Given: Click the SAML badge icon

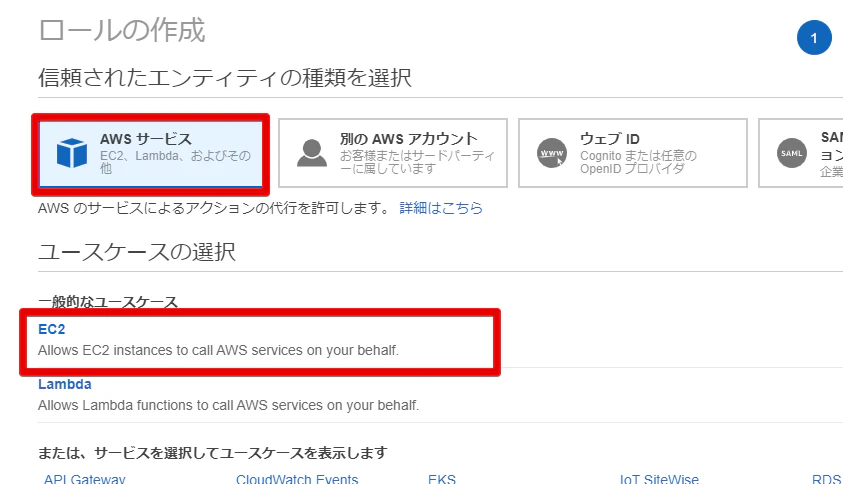Looking at the screenshot, I should (791, 153).
